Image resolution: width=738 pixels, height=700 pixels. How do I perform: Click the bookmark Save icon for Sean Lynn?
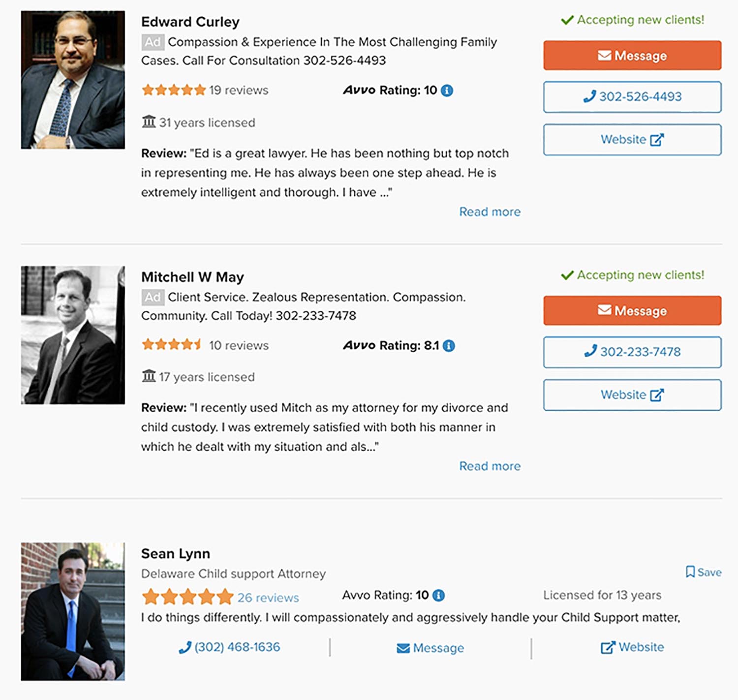[x=690, y=572]
